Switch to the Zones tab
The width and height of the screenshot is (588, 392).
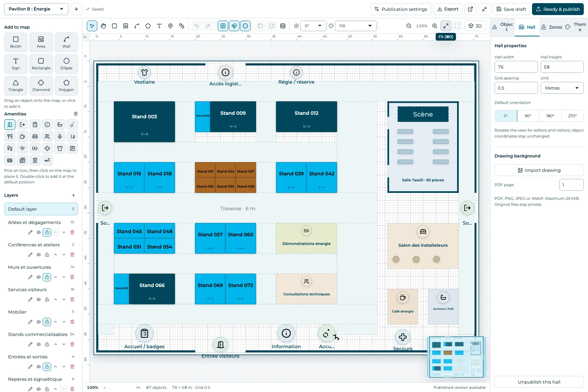(x=552, y=27)
